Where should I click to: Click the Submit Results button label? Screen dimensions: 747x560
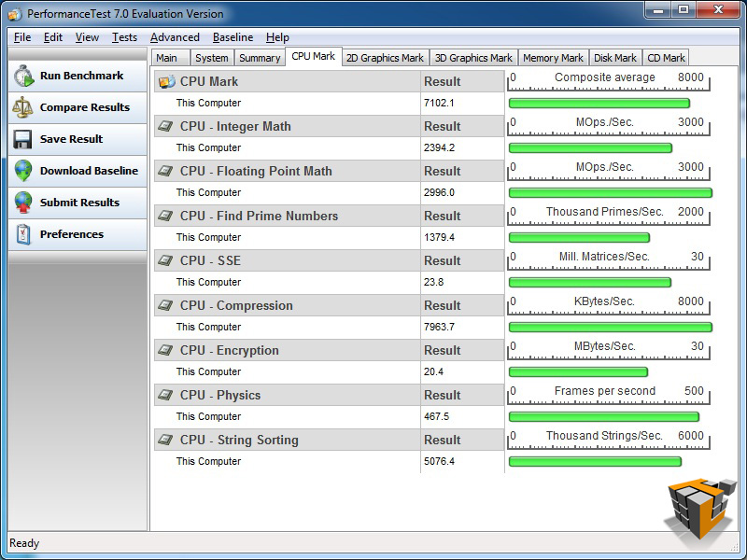79,203
